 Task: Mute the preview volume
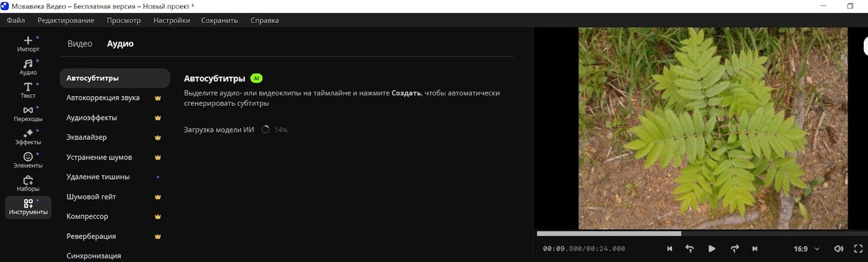pyautogui.click(x=839, y=249)
